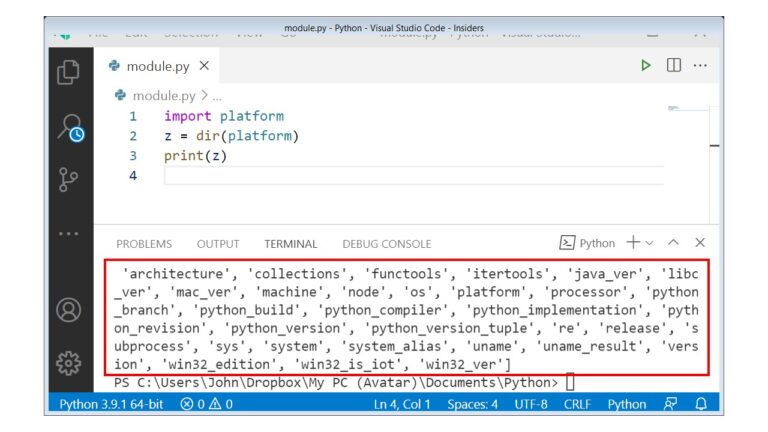Click 'dir(platform)' on line 2
This screenshot has height=432, width=768.
(x=247, y=136)
